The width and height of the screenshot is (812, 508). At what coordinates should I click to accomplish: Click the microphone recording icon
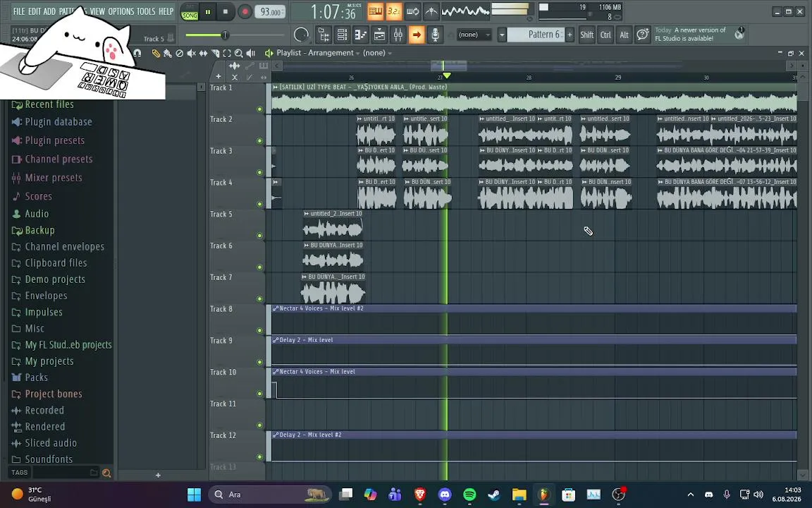point(435,35)
